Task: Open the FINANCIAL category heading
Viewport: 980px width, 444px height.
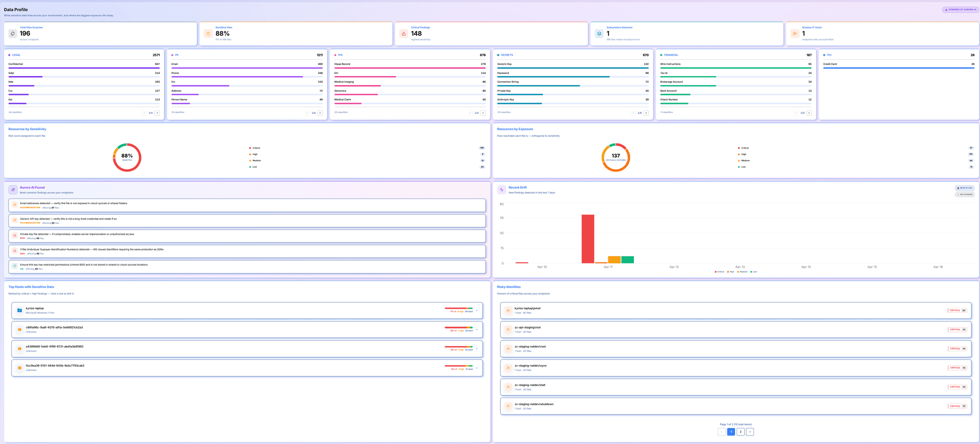Action: (x=671, y=55)
